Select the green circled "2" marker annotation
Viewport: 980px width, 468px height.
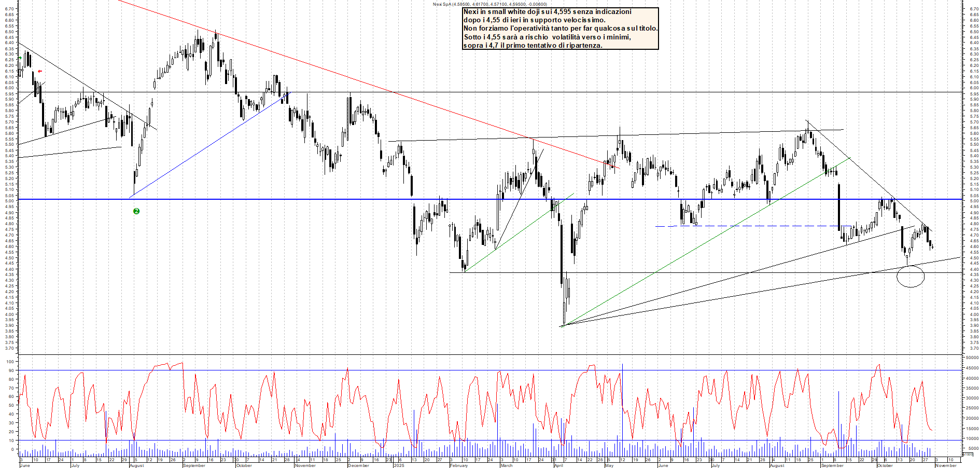click(137, 211)
